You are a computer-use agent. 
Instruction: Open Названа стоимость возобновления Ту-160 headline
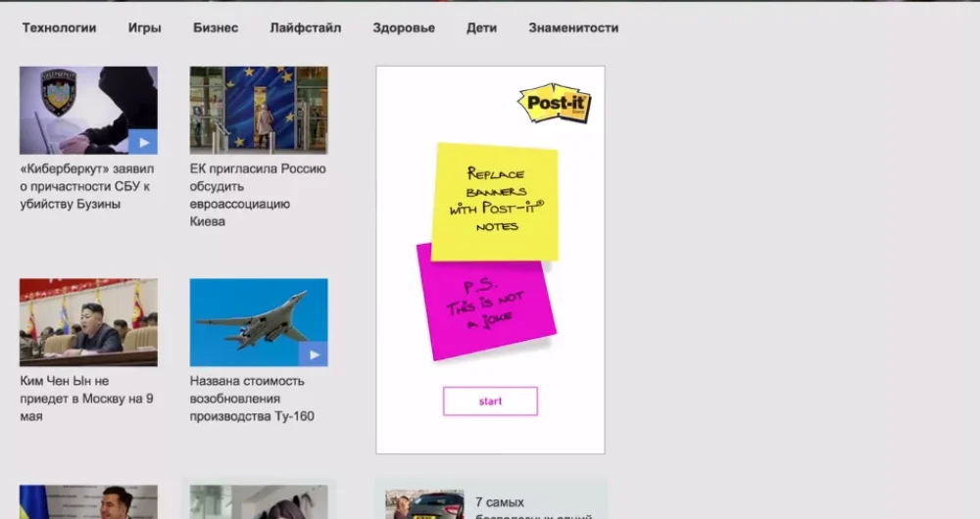252,399
